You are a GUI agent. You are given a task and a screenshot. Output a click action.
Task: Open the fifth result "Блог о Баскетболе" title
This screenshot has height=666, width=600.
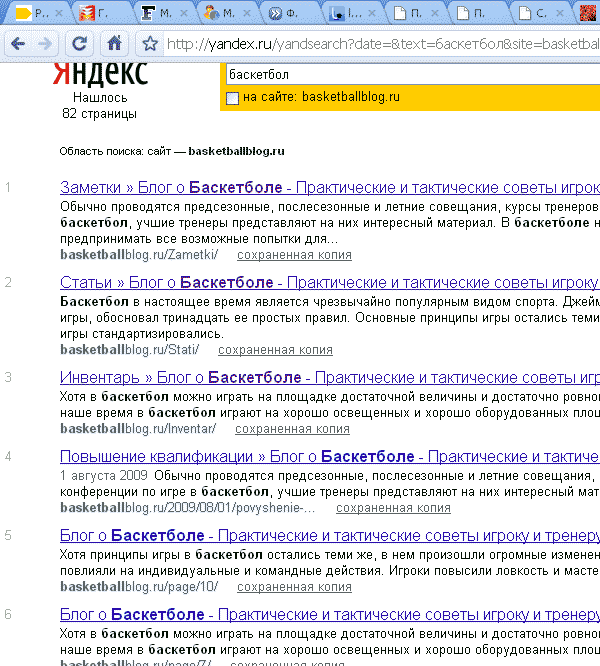coord(330,536)
